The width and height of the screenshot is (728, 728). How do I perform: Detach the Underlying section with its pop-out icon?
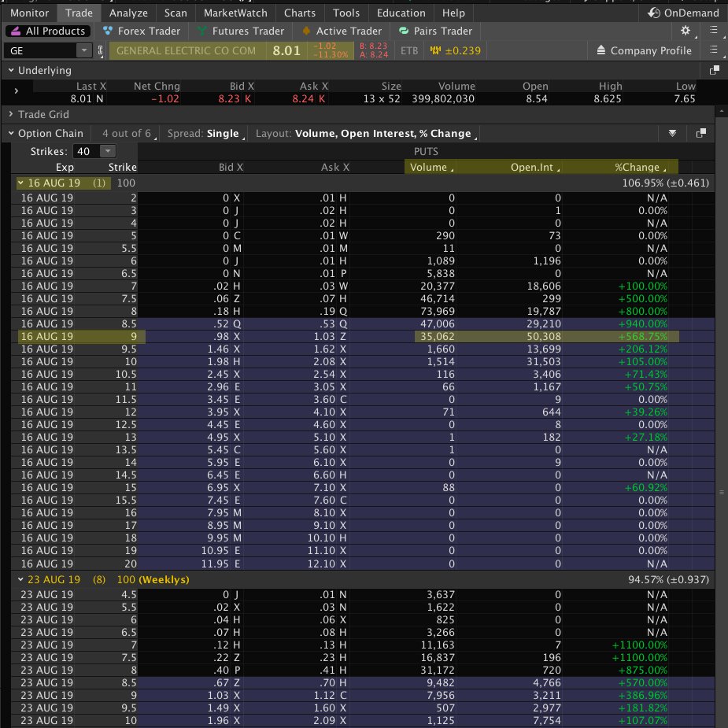[x=714, y=70]
